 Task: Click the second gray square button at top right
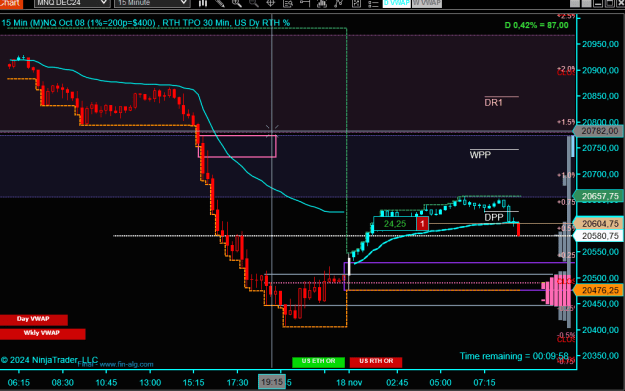[586, 3]
